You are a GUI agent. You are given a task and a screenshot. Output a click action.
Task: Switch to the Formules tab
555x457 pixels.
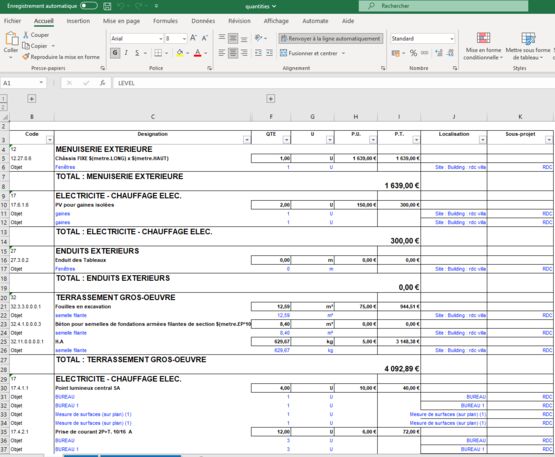click(x=165, y=21)
